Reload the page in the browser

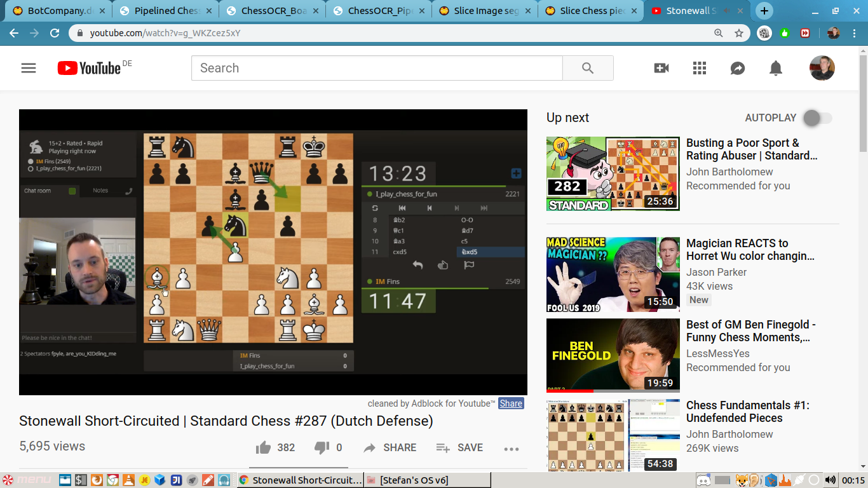click(x=55, y=33)
